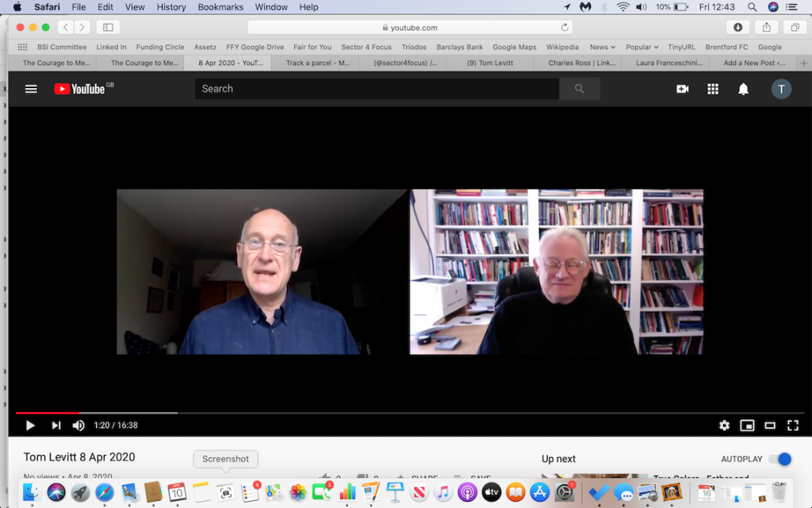812x508 pixels.
Task: Open Finder from the Dock
Action: [32, 492]
